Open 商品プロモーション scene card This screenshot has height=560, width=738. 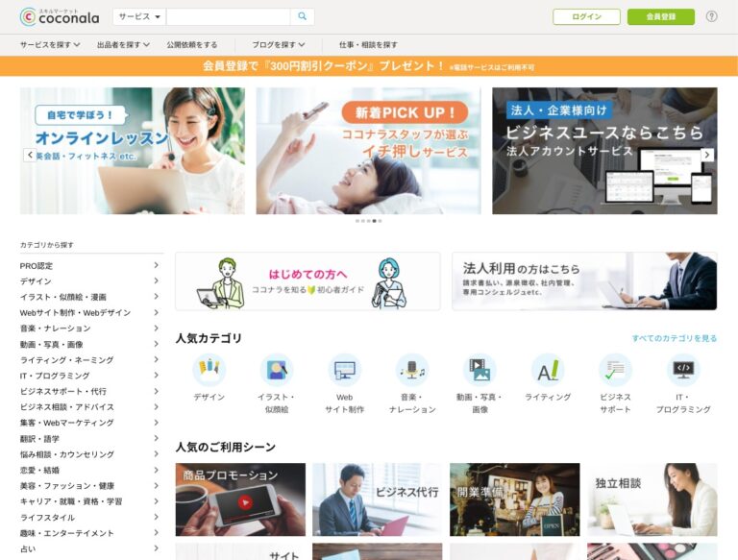click(x=240, y=499)
